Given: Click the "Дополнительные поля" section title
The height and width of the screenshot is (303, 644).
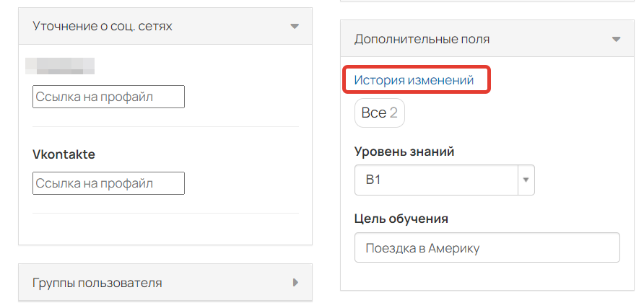Looking at the screenshot, I should click(x=422, y=40).
